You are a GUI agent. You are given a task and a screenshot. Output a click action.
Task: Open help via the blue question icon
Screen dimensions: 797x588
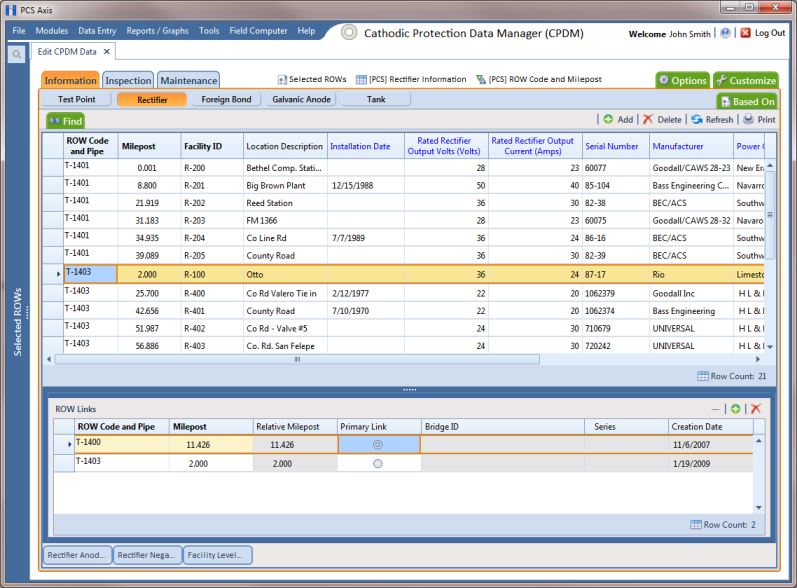pos(725,33)
